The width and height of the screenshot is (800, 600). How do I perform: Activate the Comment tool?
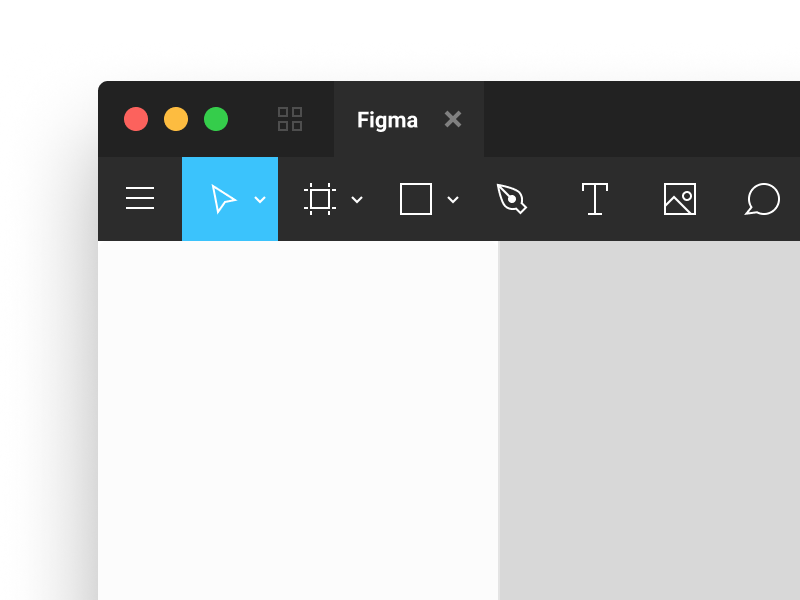point(762,199)
